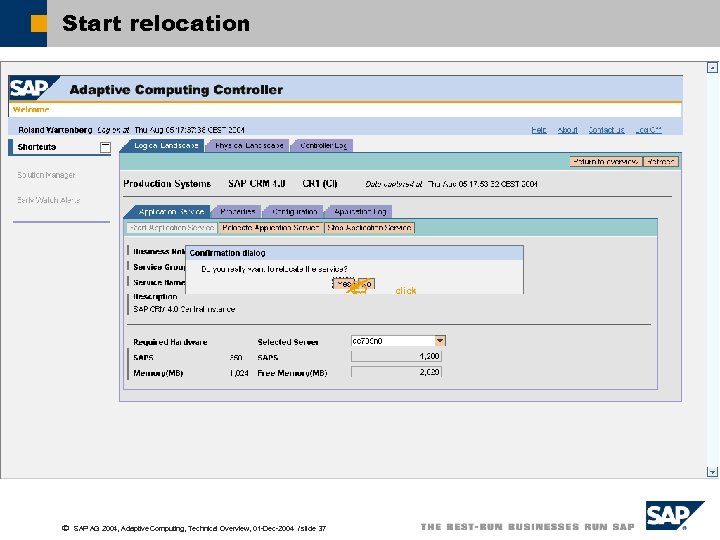The height and width of the screenshot is (540, 720).
Task: Click the SAPS value field 1,200
Action: click(396, 356)
